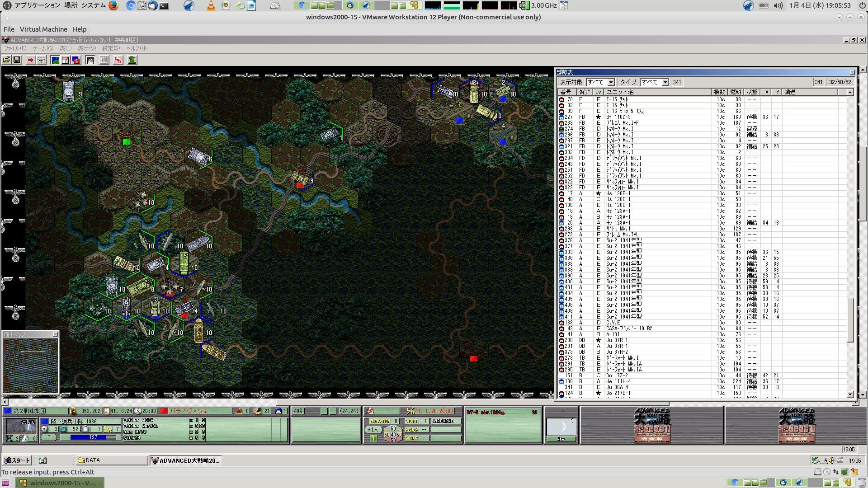The image size is (868, 488).
Task: Click the window layout toolbar icon
Action: pyautogui.click(x=66, y=60)
